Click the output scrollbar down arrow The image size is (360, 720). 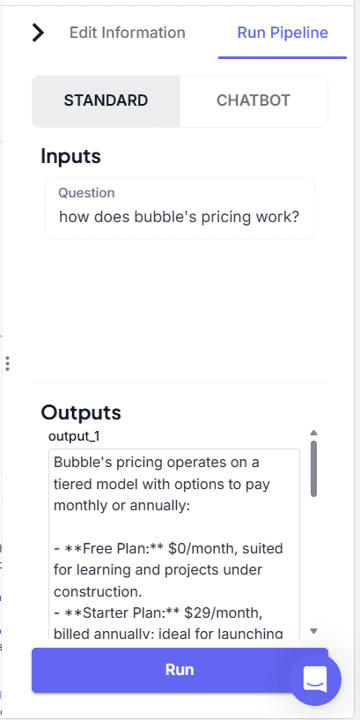(314, 631)
